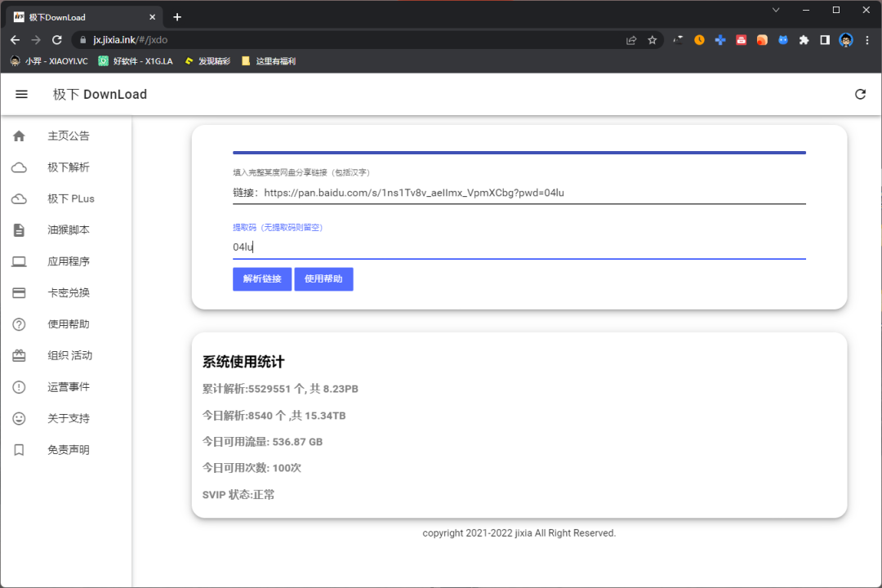
Task: Open a new browser tab
Action: click(x=177, y=17)
